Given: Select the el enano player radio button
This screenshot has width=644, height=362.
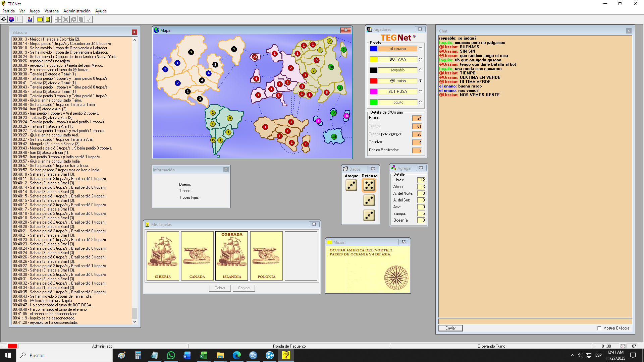Looking at the screenshot, I should [x=420, y=49].
